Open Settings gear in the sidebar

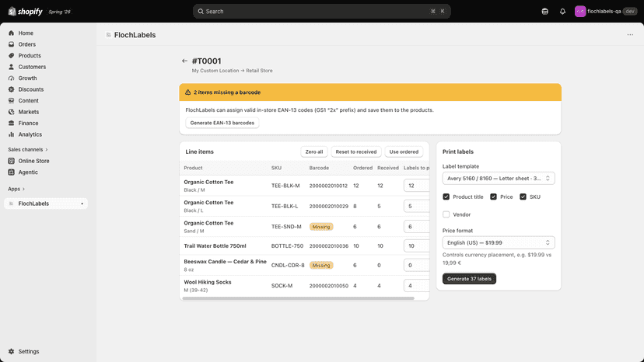coord(11,351)
